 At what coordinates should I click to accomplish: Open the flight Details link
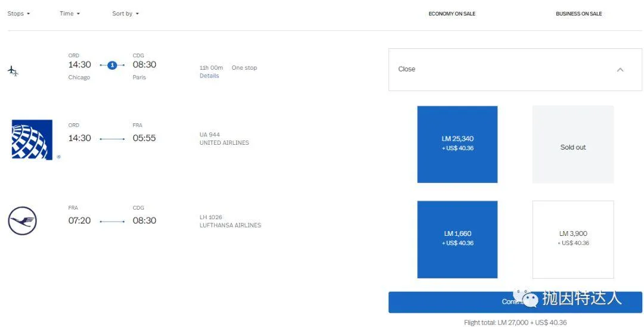[x=209, y=76]
